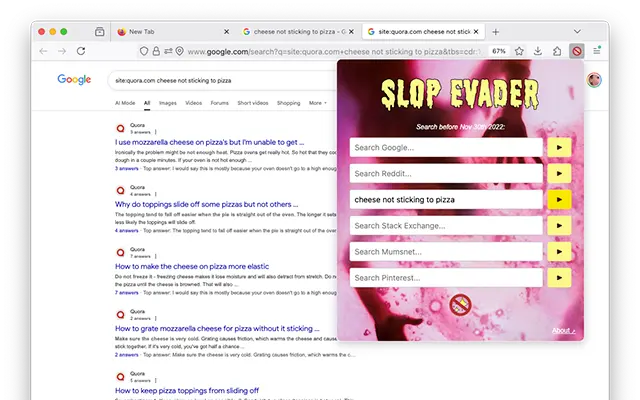Image resolution: width=640 pixels, height=400 pixels.
Task: Focus the Search Mumsnet field
Action: tap(446, 252)
